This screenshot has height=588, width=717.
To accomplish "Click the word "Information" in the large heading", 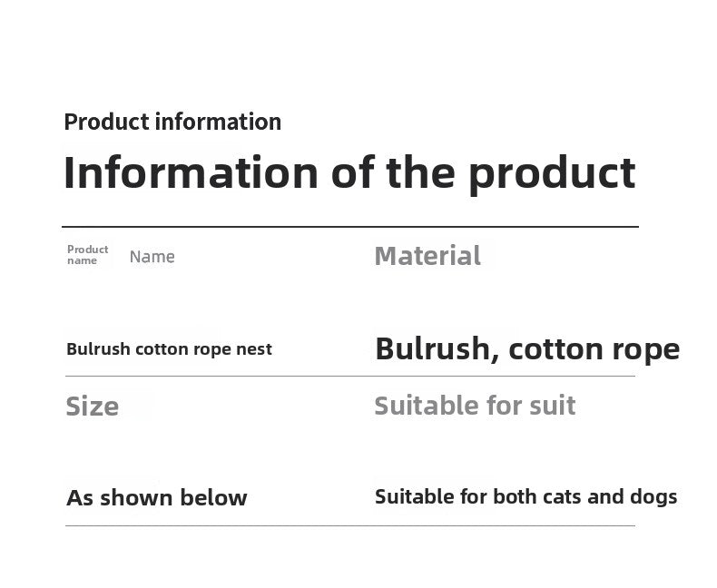I will tap(191, 172).
